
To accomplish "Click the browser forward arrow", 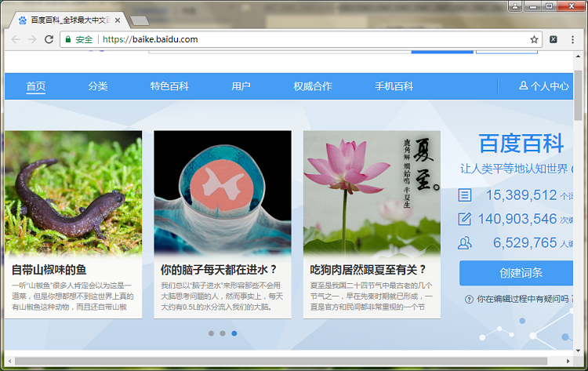I will [32, 39].
